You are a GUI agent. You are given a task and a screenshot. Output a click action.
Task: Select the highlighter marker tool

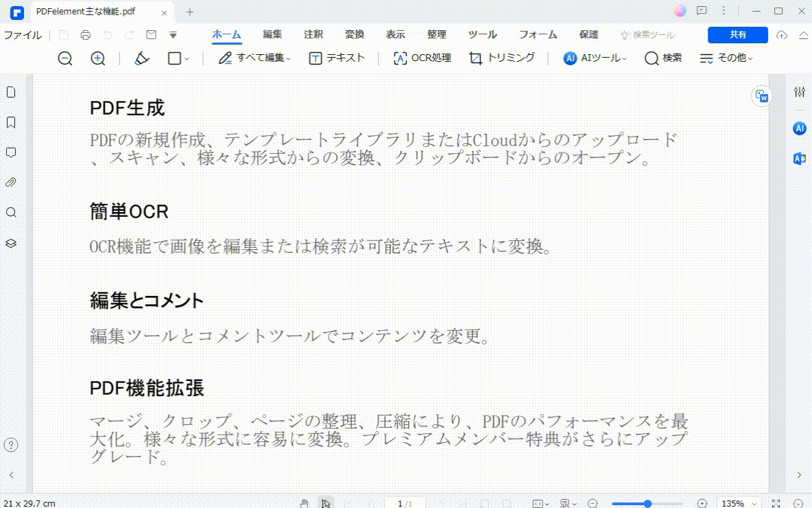(x=141, y=58)
